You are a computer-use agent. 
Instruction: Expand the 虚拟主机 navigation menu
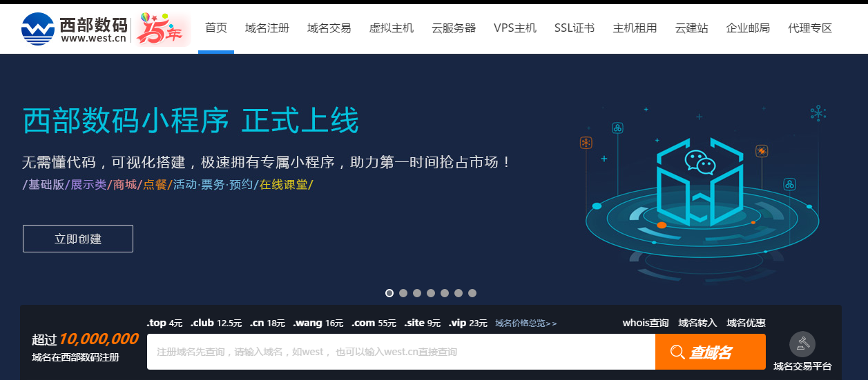point(392,28)
